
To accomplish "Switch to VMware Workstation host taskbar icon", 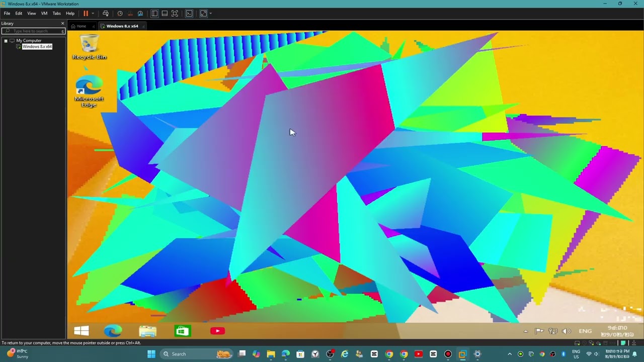I will point(462,354).
